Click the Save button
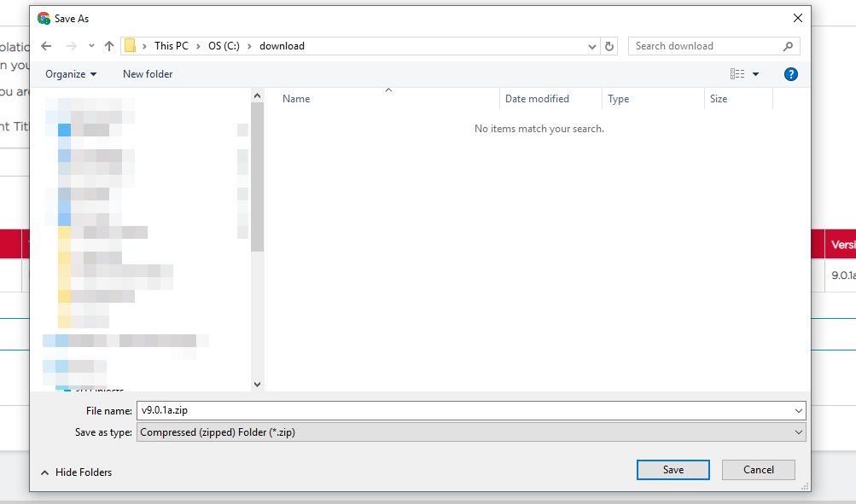Image resolution: width=856 pixels, height=504 pixels. point(673,469)
